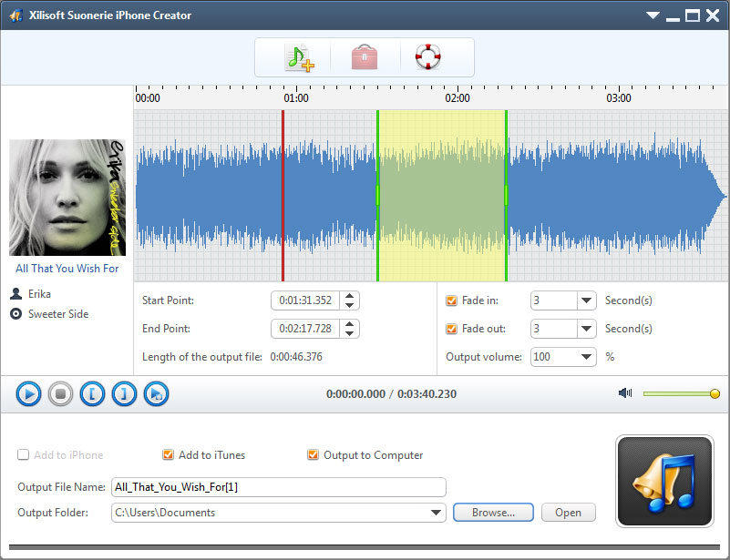
Task: Click the album name Sweeter Side
Action: (x=58, y=314)
